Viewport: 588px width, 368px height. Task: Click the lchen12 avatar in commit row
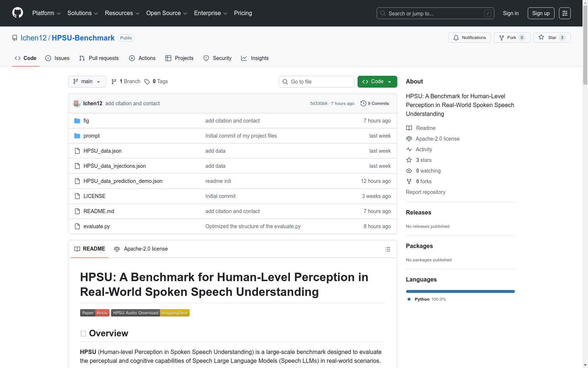[x=77, y=103]
